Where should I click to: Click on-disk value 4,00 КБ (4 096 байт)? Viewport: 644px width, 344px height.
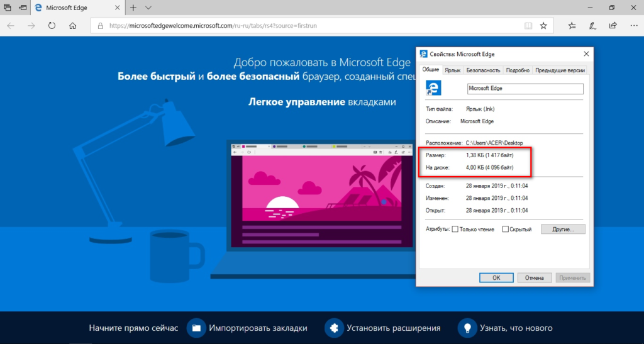[x=489, y=167]
